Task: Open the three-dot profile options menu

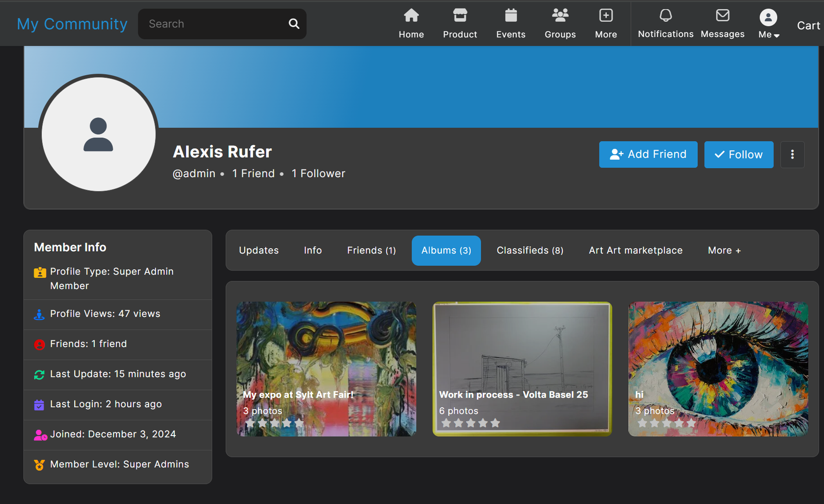Action: click(x=792, y=154)
